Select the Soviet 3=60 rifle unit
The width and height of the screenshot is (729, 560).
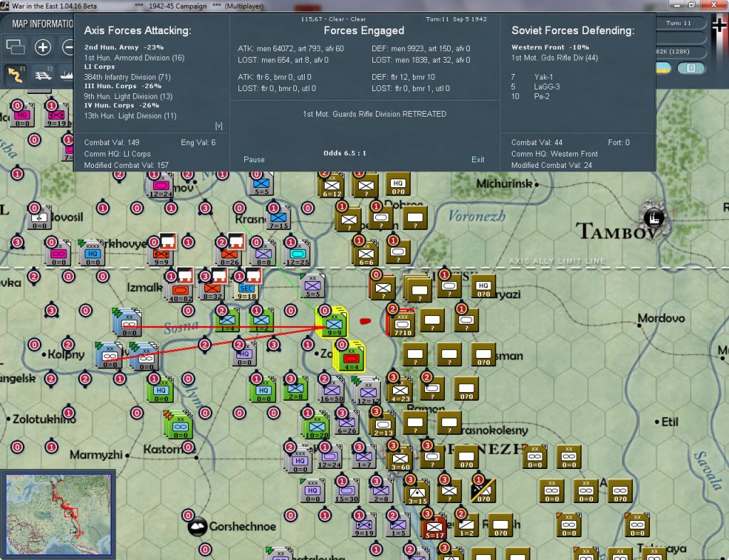tap(400, 459)
